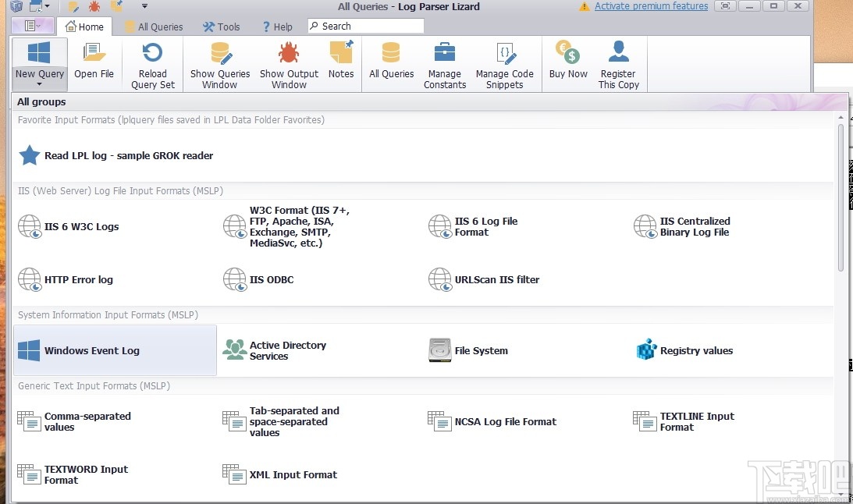853x504 pixels.
Task: Click quick access bug icon
Action: [x=94, y=6]
